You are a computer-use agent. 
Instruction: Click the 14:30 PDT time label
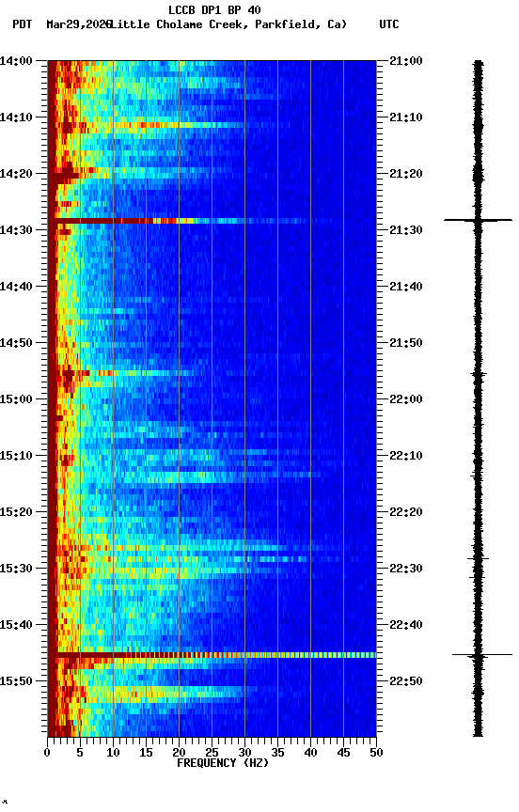coord(16,230)
